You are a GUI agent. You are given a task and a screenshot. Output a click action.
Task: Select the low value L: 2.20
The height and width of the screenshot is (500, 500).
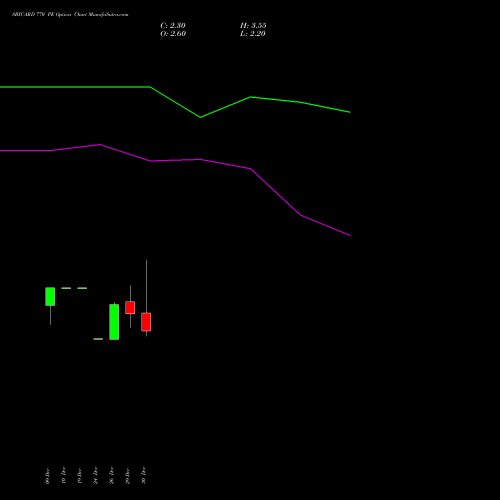coord(253,33)
